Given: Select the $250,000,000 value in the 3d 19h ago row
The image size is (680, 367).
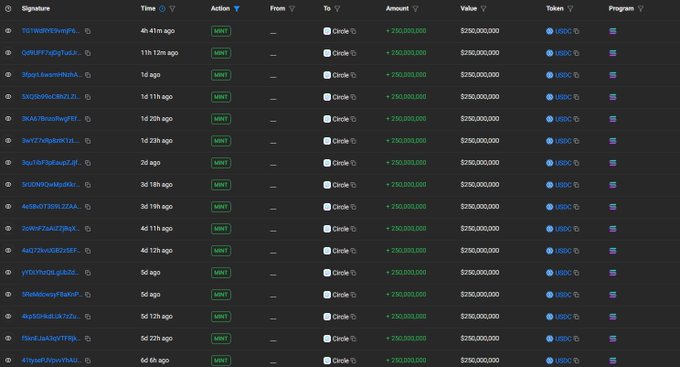Looking at the screenshot, I should click(480, 206).
